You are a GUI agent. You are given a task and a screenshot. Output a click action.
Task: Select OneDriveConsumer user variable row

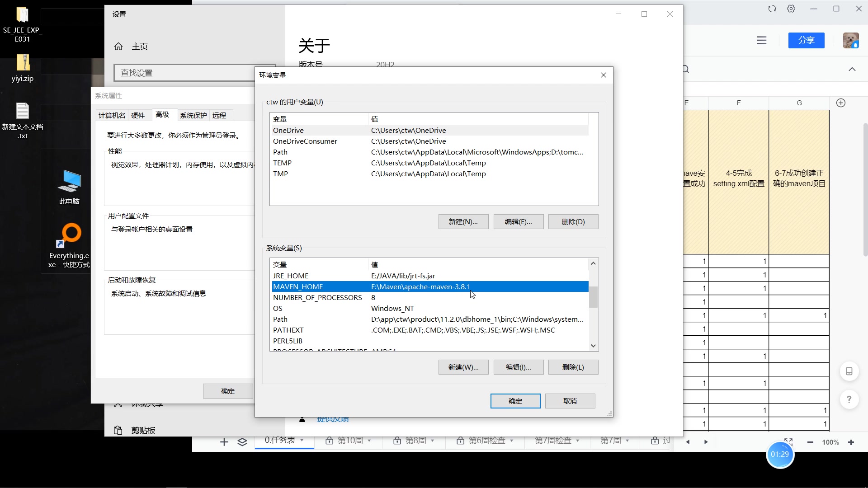click(429, 141)
